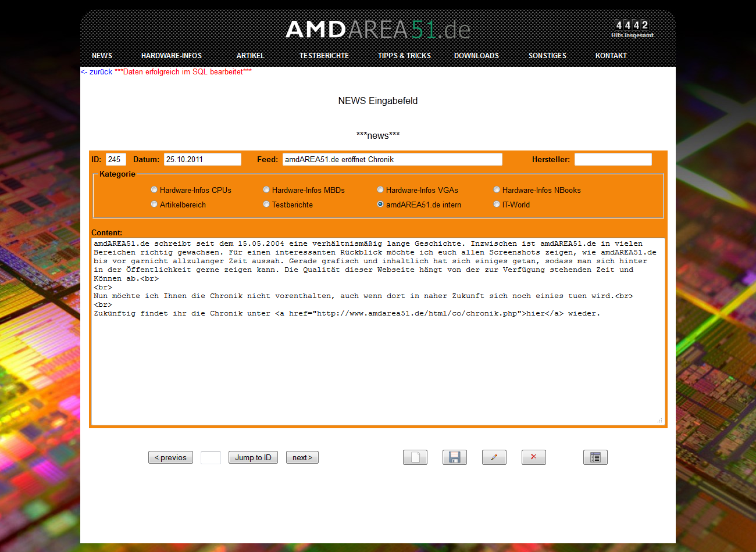Open the NEWS menu item
The image size is (756, 552).
tap(102, 56)
